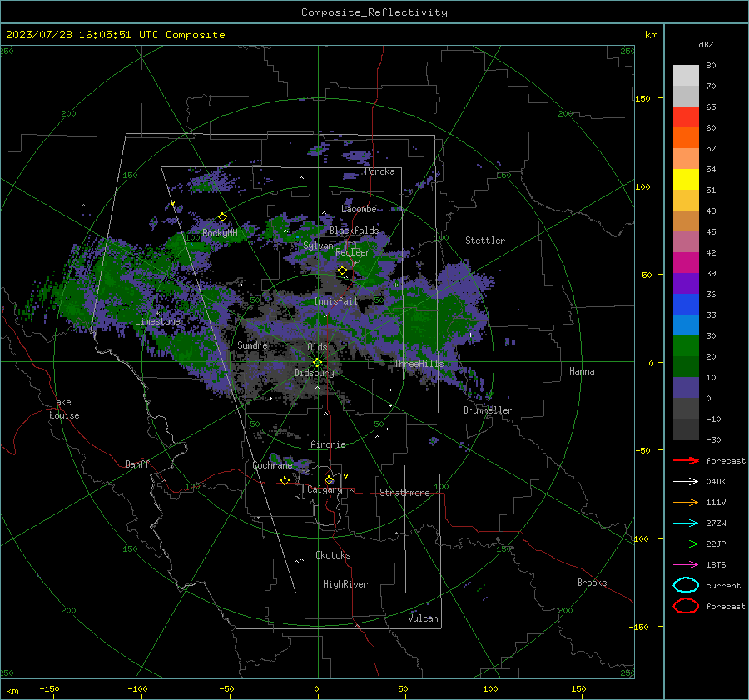Pick the magenta 42–39 dBZ swatch
This screenshot has width=749, height=700.
[x=686, y=263]
